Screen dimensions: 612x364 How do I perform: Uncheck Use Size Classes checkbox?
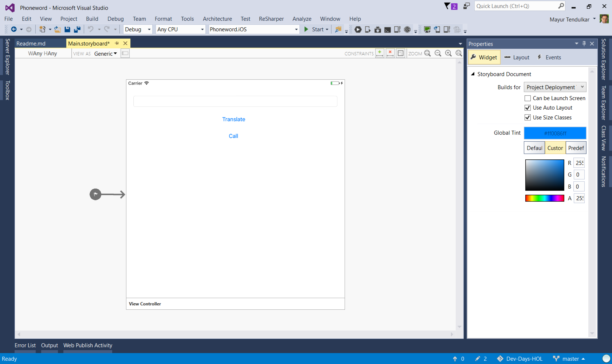click(527, 118)
